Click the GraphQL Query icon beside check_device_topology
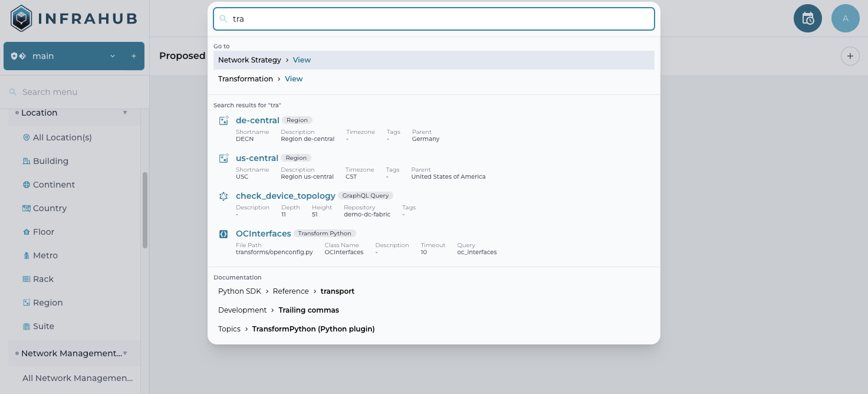 223,196
